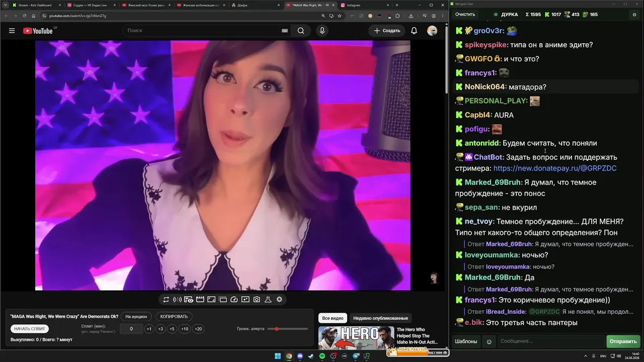The width and height of the screenshot is (644, 362).
Task: Switch to the Stream - Kick Dashboard tab
Action: (36, 5)
